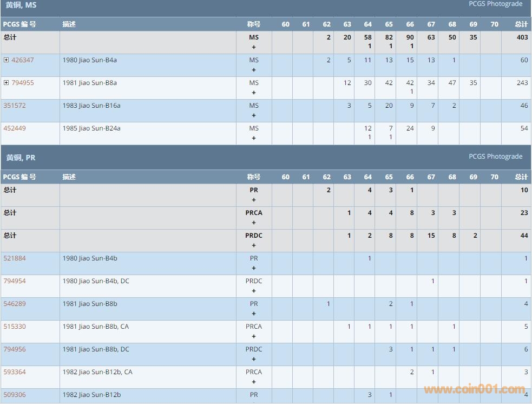Open the 593364 coin entry
This screenshot has width=532, height=404.
[x=15, y=372]
